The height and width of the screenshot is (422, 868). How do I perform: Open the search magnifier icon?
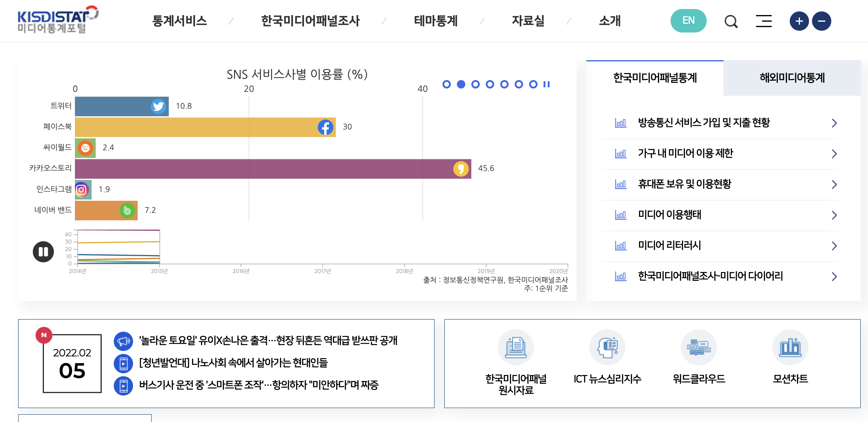pos(730,22)
